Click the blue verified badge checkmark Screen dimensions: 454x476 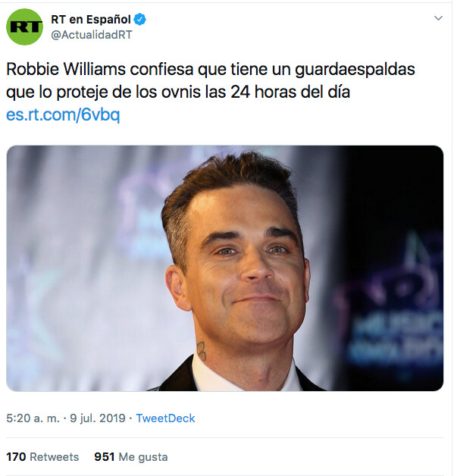coord(140,20)
